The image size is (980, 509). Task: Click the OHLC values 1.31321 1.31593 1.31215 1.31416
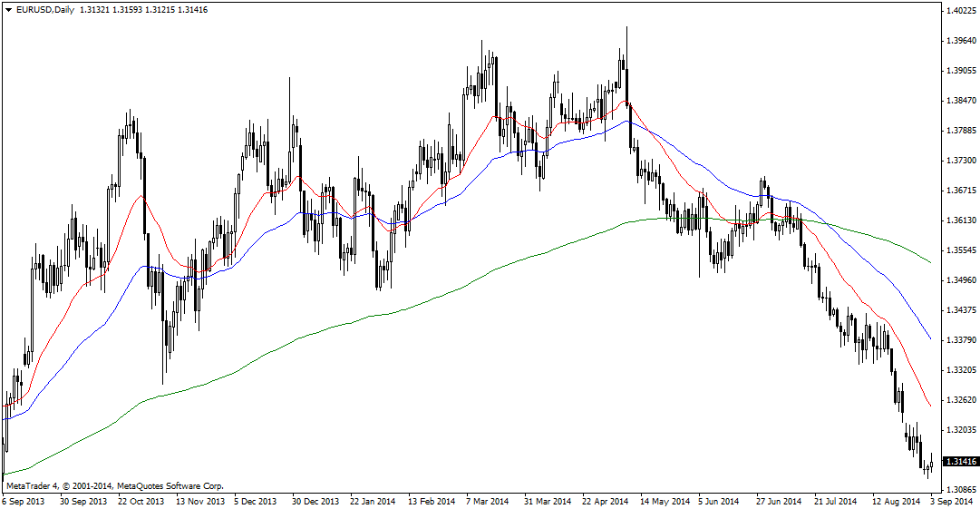[144, 10]
